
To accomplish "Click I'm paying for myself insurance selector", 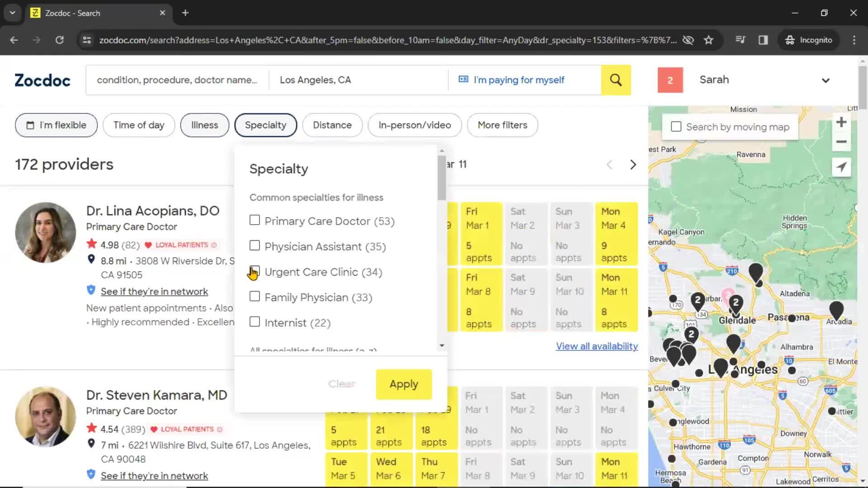I will point(524,80).
